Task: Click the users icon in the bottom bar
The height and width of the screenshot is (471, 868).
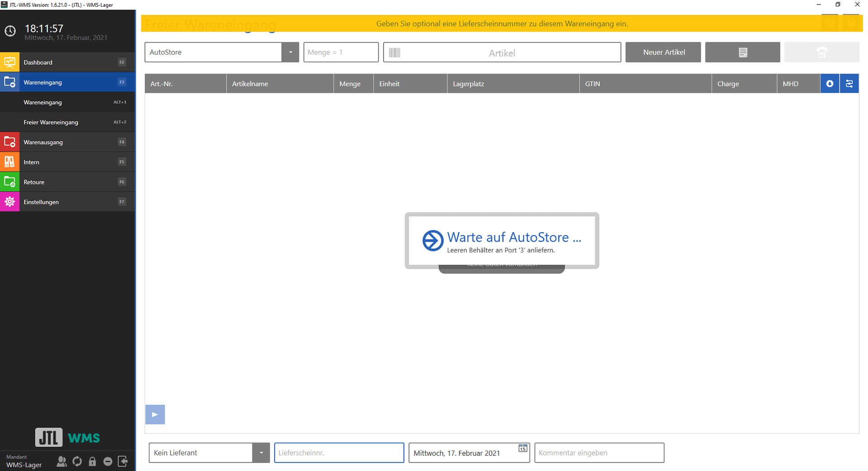Action: click(x=61, y=461)
